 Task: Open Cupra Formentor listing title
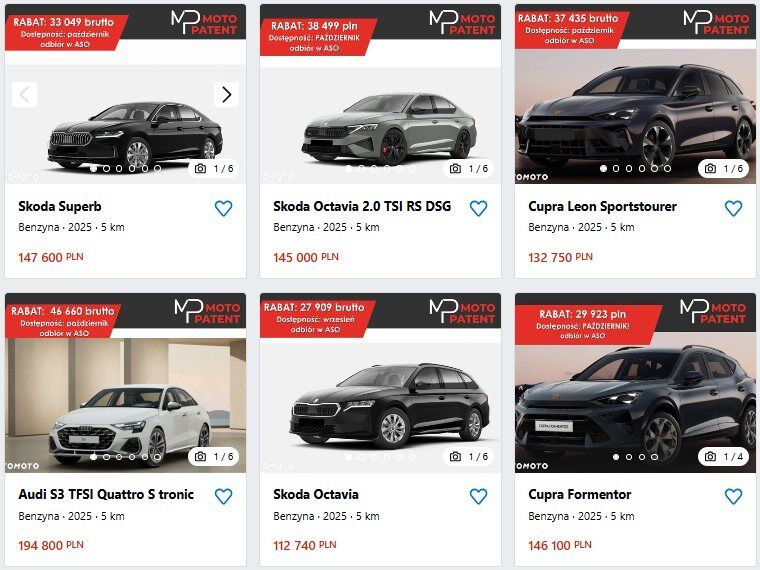(580, 494)
